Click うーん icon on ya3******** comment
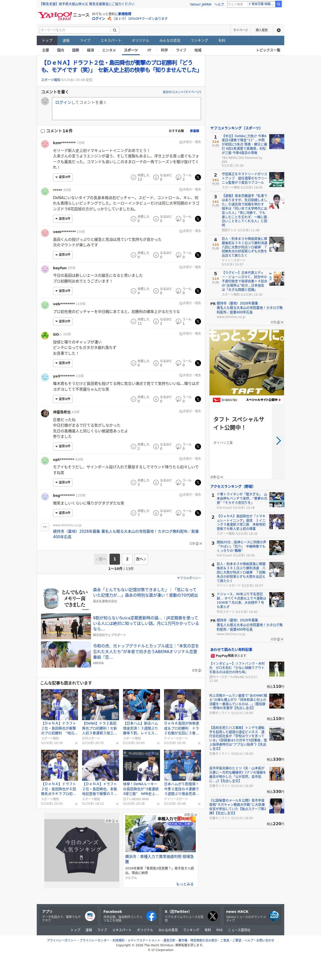321x980 pixels. tap(178, 399)
